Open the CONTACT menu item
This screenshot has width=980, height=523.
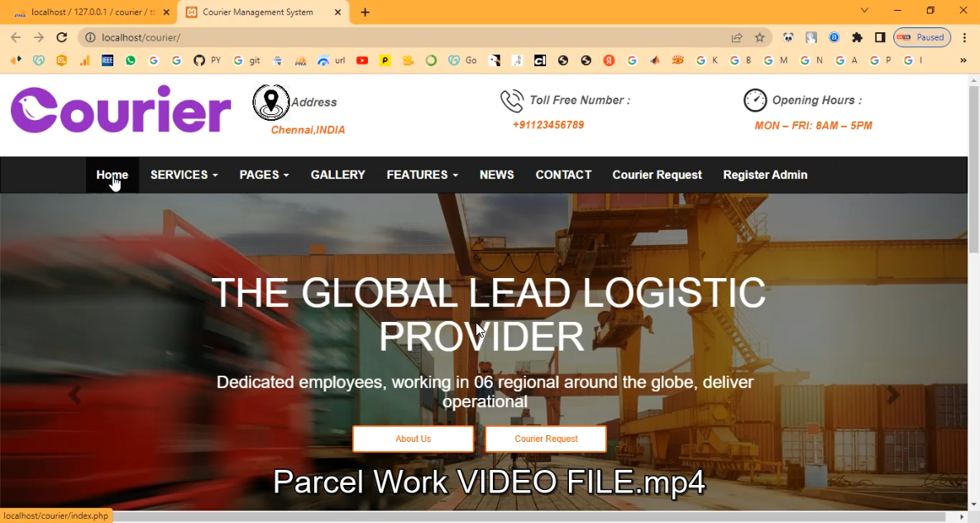pyautogui.click(x=563, y=175)
